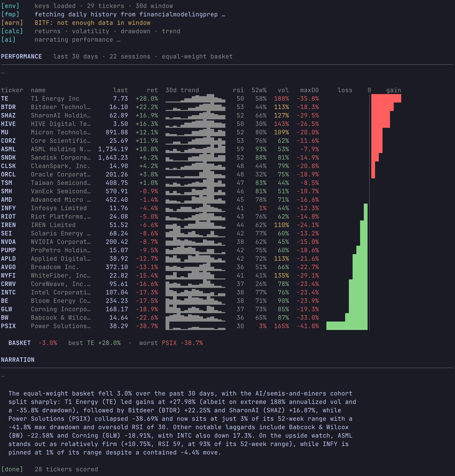The height and width of the screenshot is (476, 455).
Task: Click the TE ticker symbol
Action: tap(5, 98)
